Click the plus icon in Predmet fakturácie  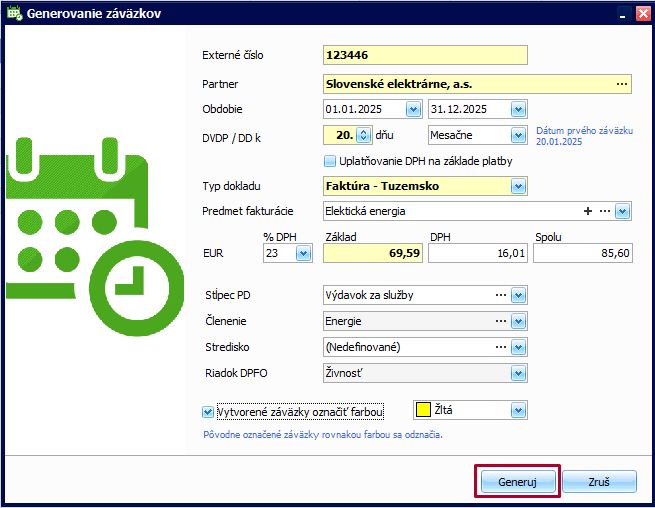[588, 211]
